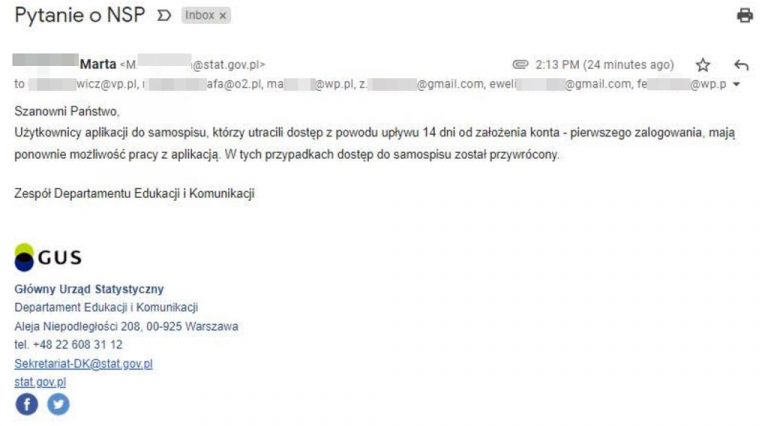The width and height of the screenshot is (768, 426).
Task: Click the sender name Marta
Action: click(x=98, y=64)
